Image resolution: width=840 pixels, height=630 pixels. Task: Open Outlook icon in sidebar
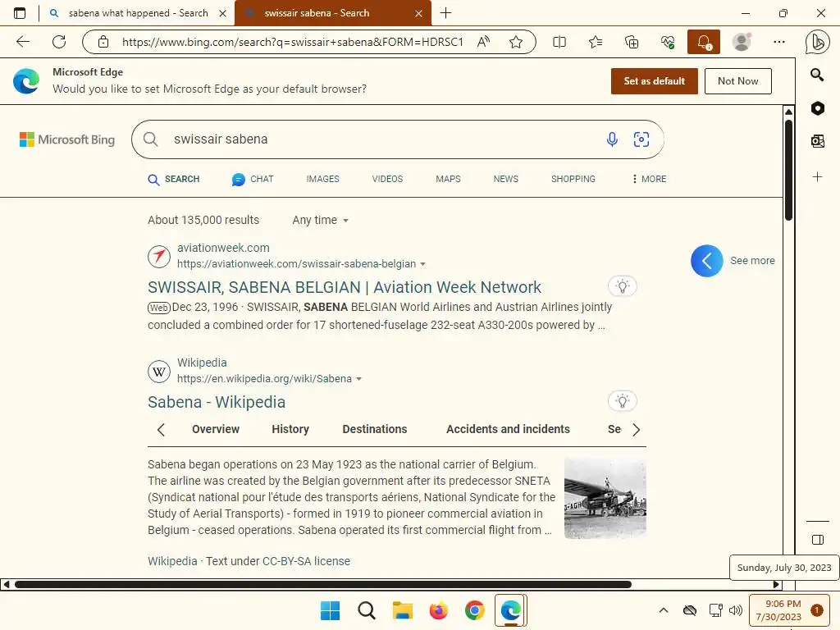click(x=818, y=141)
